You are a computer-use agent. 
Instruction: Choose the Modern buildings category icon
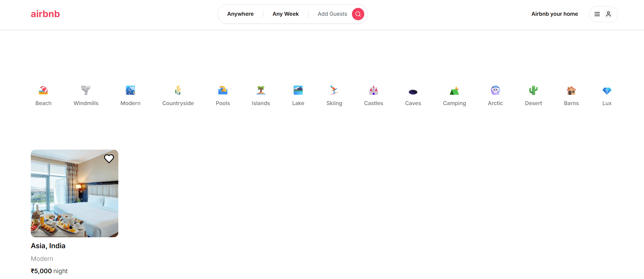pos(130,90)
